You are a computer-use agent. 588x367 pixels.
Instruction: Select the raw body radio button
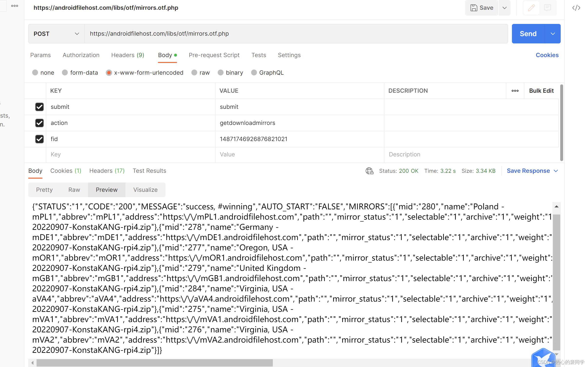(x=194, y=73)
